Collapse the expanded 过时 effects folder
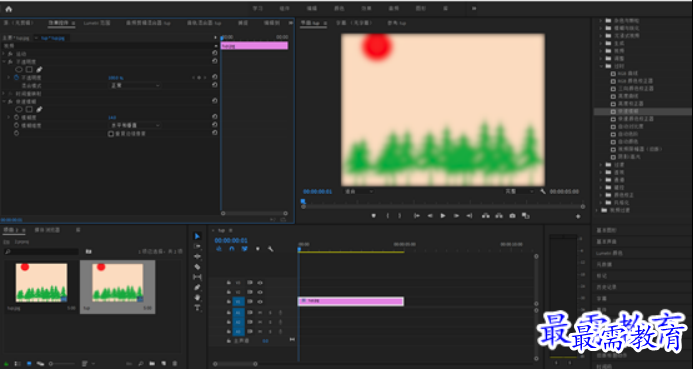 [x=601, y=66]
